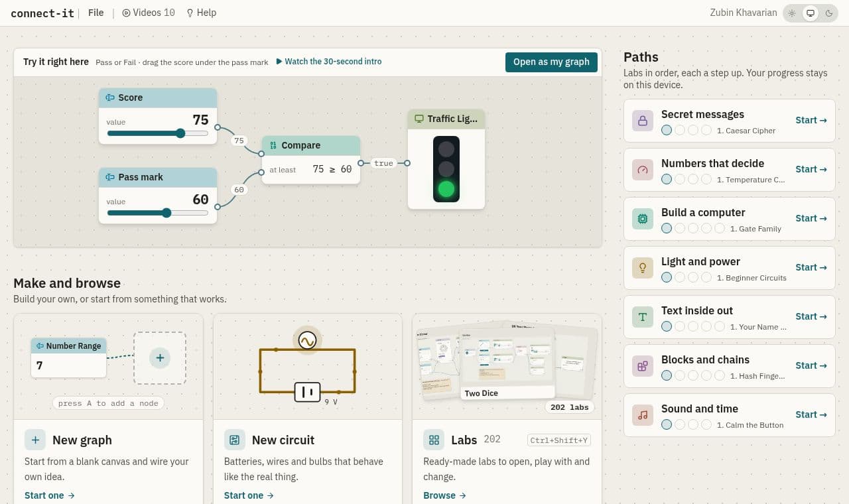Click the T icon for Text inside out

pyautogui.click(x=643, y=317)
